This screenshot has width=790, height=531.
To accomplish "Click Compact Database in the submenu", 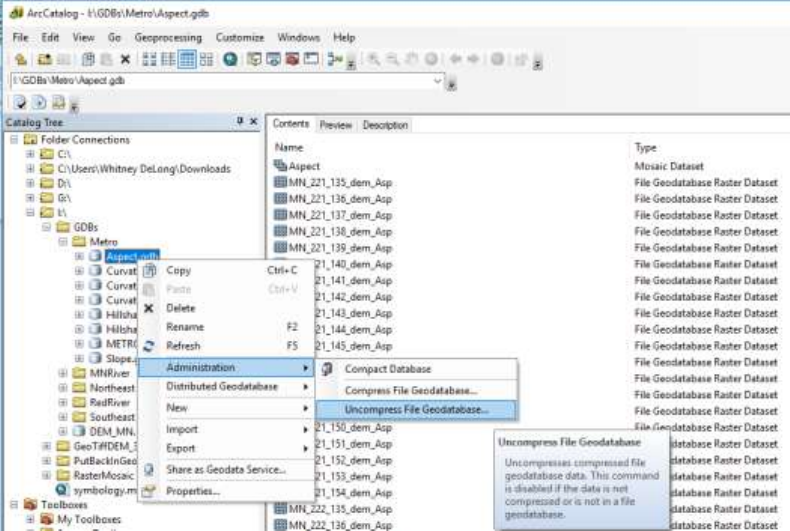I will (x=417, y=369).
